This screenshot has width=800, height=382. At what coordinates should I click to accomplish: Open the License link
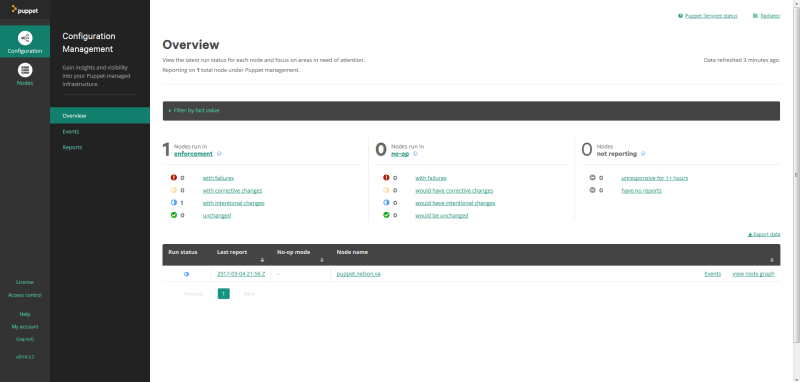pos(25,282)
